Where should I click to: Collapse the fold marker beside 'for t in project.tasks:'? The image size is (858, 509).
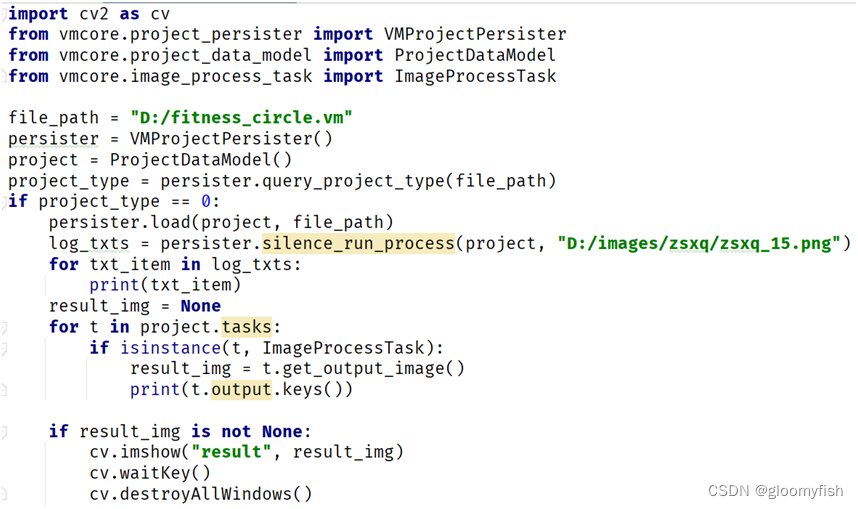click(3, 327)
